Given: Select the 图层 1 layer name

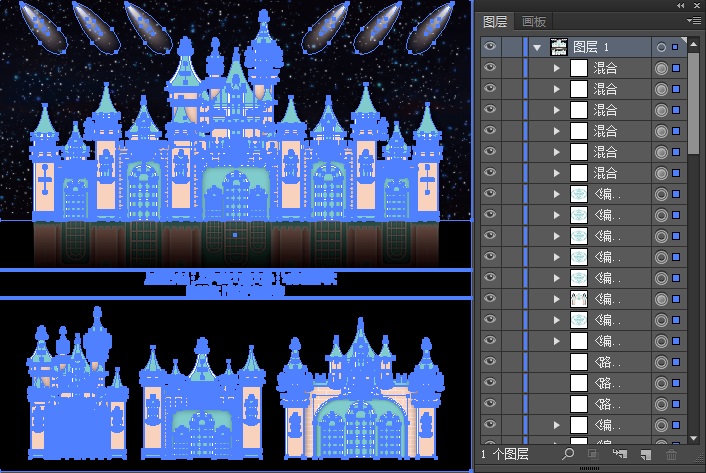Looking at the screenshot, I should [591, 47].
